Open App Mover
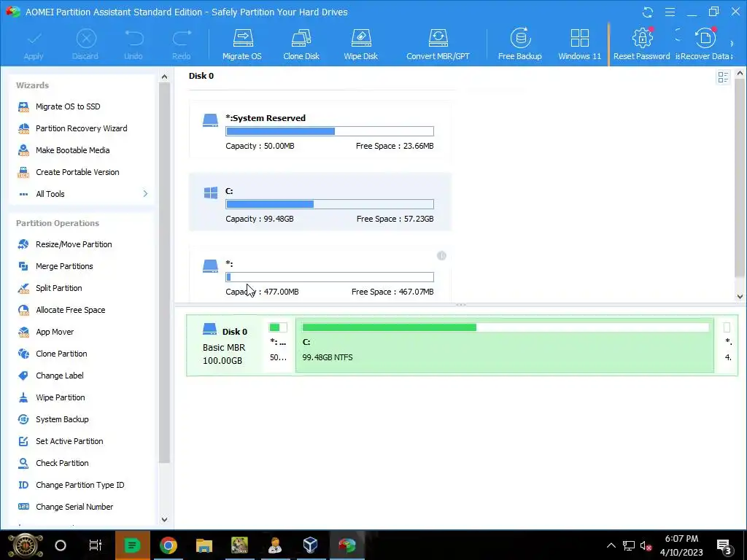Screen dimensions: 747x560 point(55,332)
